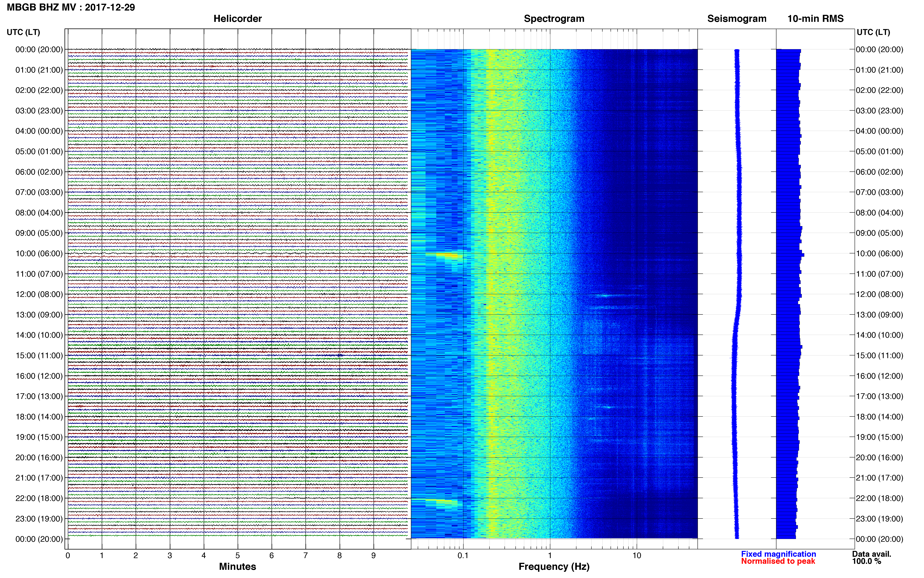Click the yellow low-frequency burst at 10:00 UTC
Screen dimensions: 924x578
click(444, 255)
